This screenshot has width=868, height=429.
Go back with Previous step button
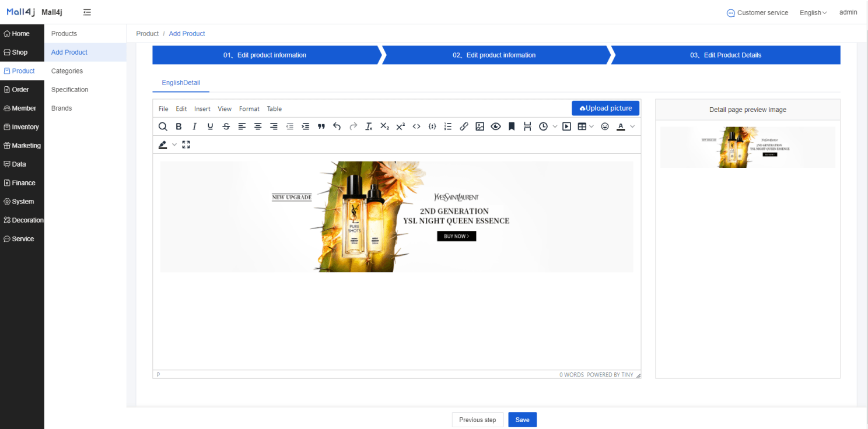pyautogui.click(x=478, y=420)
